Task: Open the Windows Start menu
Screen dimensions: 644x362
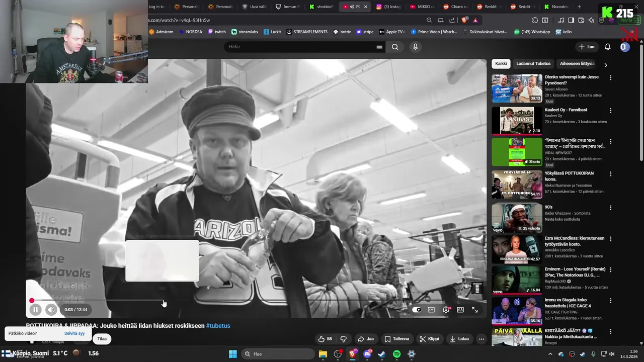Action: click(x=233, y=354)
